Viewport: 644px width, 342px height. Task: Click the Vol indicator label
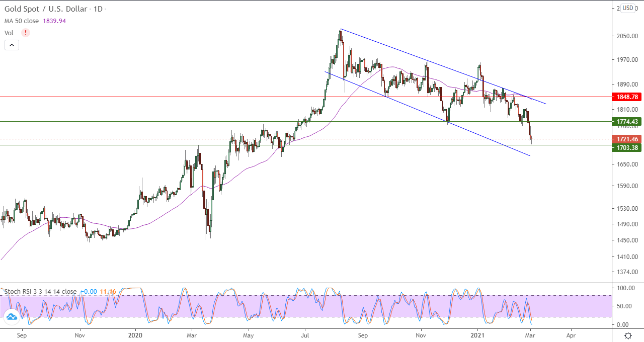9,33
